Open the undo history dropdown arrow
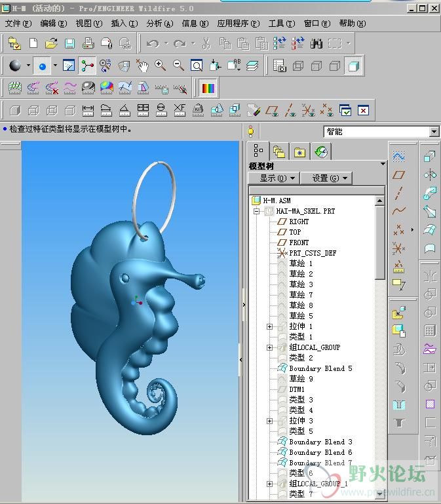This screenshot has height=504, width=441. (x=166, y=43)
